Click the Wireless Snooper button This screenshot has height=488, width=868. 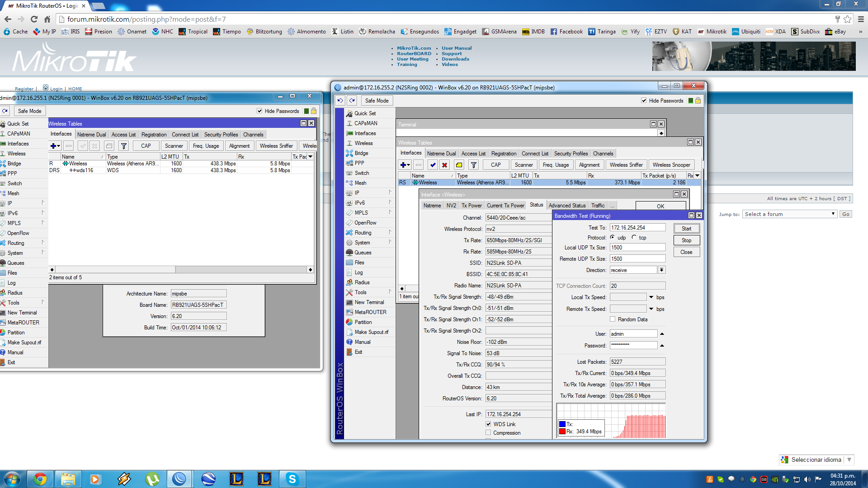click(671, 165)
